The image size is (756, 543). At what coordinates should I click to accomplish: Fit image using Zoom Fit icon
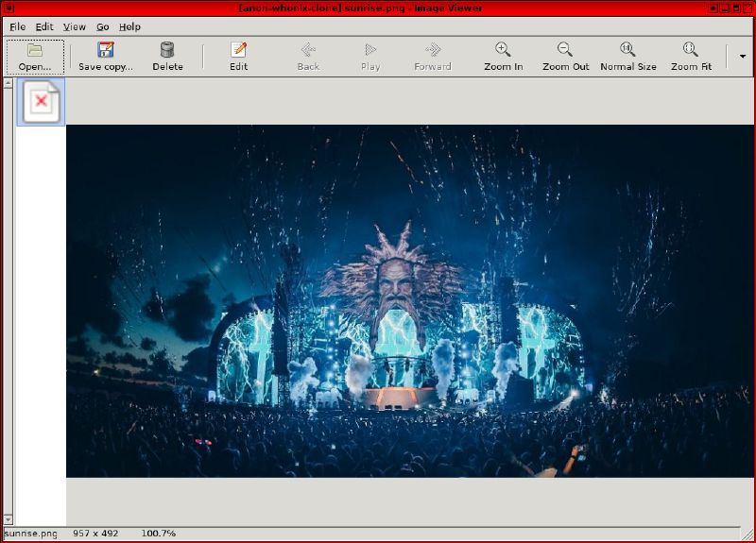coord(691,50)
